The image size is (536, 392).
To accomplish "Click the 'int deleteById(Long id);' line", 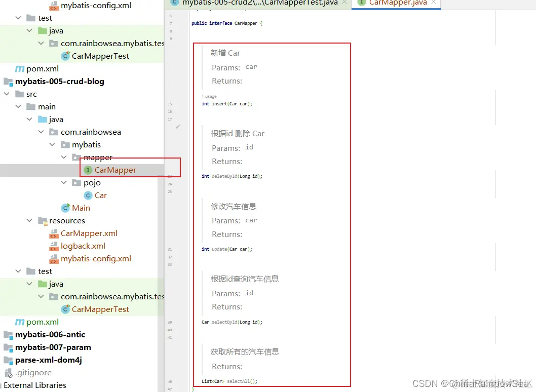I will [232, 176].
